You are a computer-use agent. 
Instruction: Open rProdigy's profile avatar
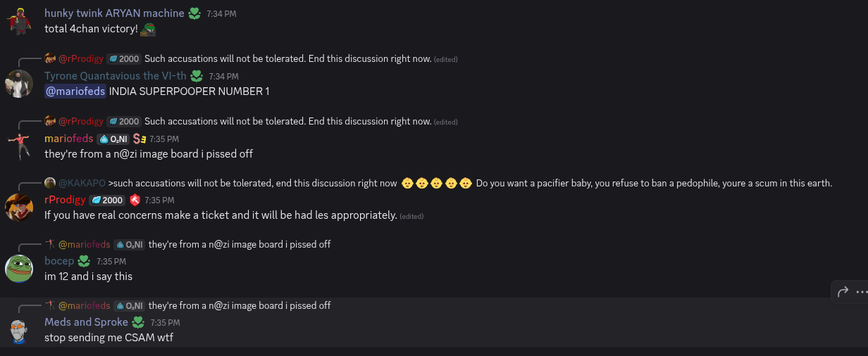19,208
